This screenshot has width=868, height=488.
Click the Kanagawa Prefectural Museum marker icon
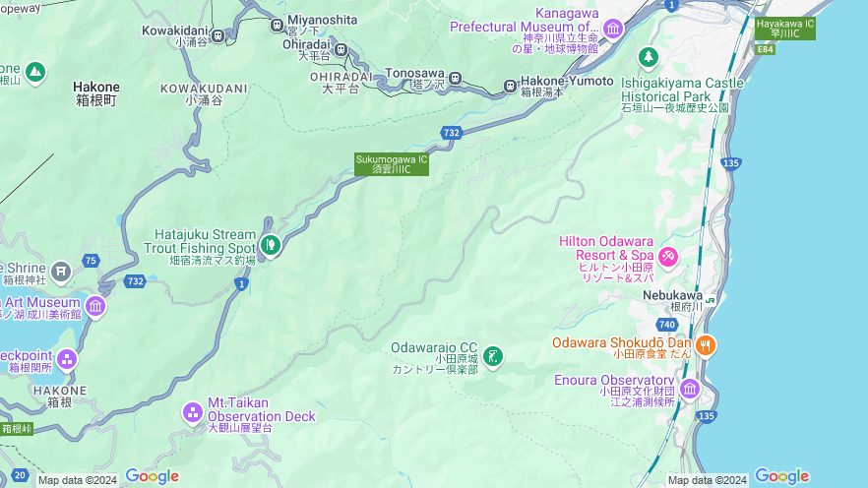(613, 29)
